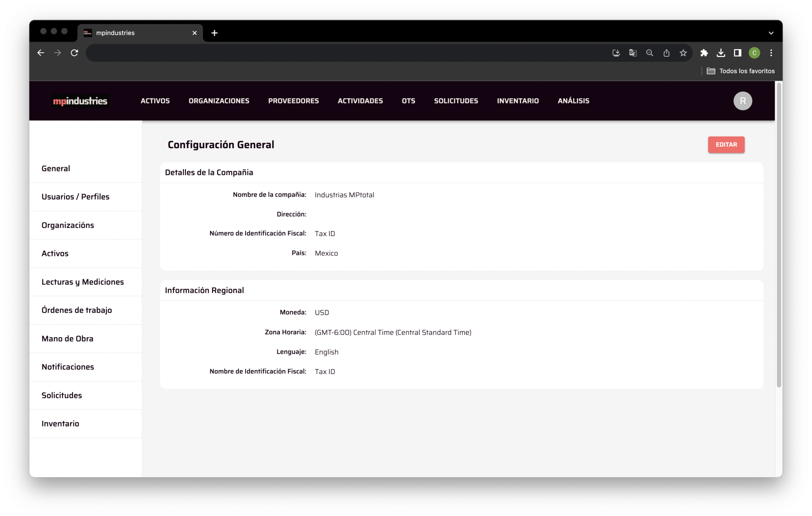The height and width of the screenshot is (516, 812).
Task: Reload the page
Action: 75,53
